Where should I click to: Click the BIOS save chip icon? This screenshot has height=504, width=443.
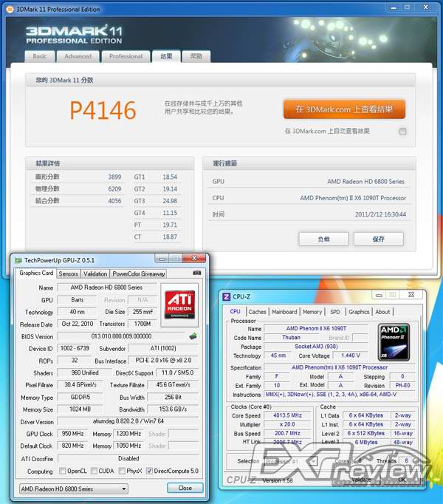pyautogui.click(x=193, y=336)
